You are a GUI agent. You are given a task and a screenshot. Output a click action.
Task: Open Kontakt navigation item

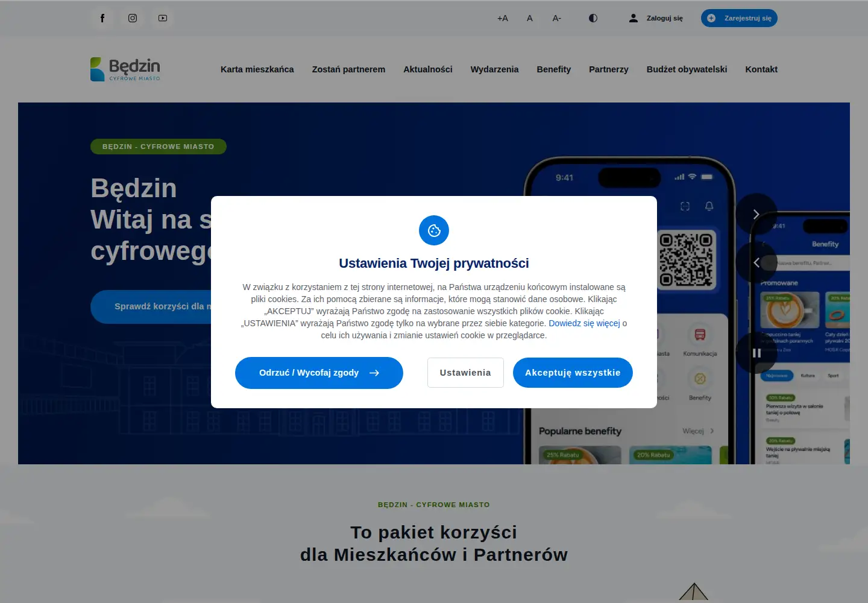[x=761, y=69]
